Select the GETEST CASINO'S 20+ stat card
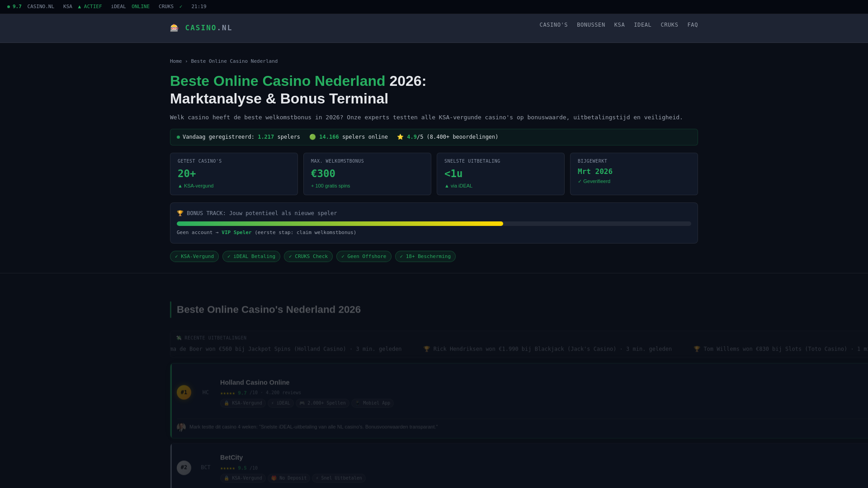 click(234, 174)
